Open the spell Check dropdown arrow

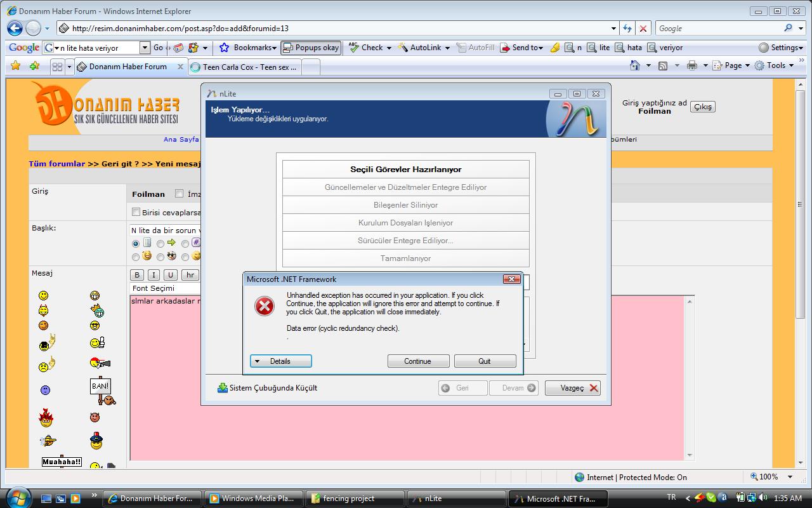pyautogui.click(x=389, y=48)
